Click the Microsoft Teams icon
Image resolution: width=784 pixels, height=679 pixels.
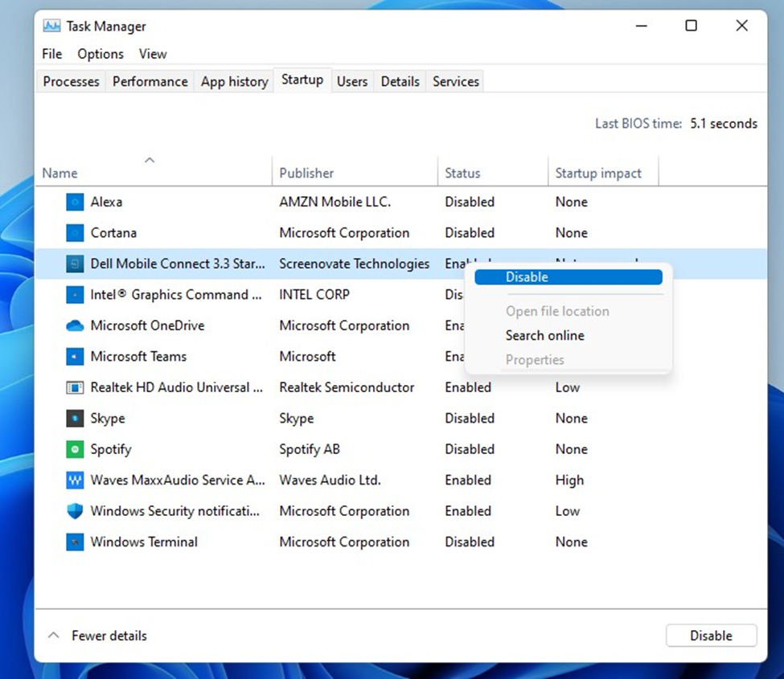(x=75, y=357)
